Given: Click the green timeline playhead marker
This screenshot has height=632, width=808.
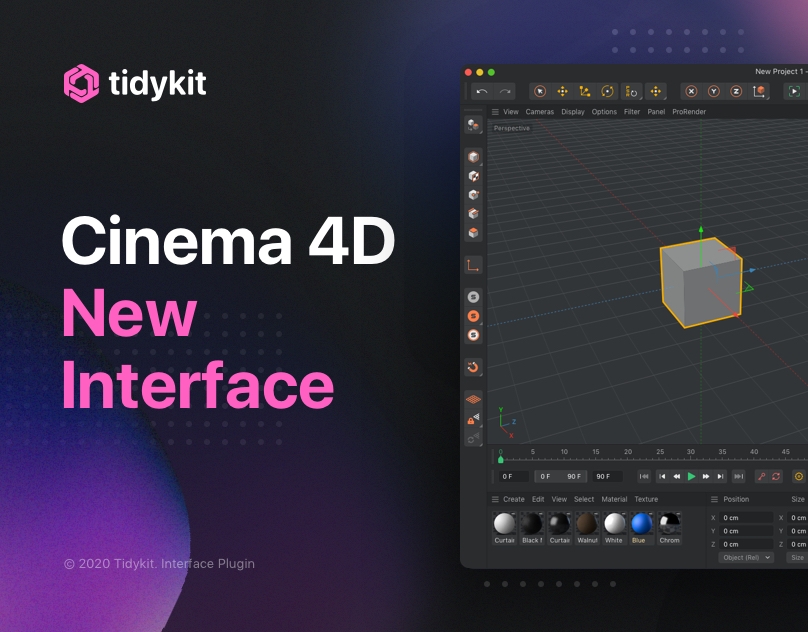Looking at the screenshot, I should click(500, 458).
